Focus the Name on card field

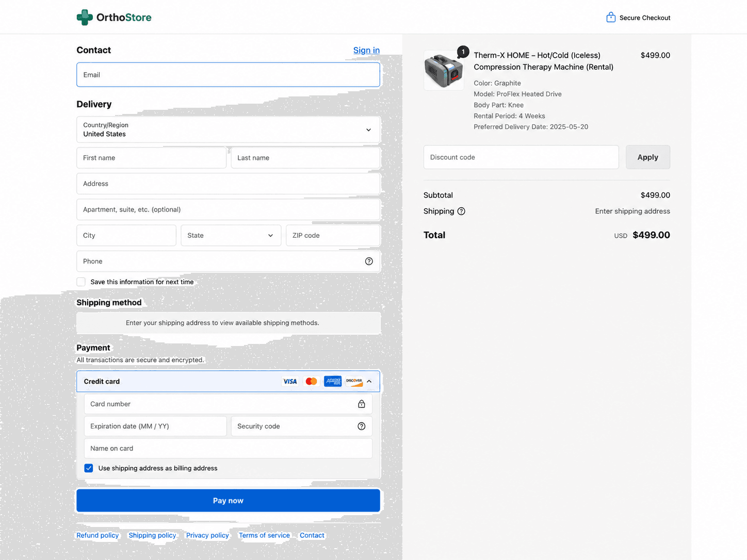(228, 449)
